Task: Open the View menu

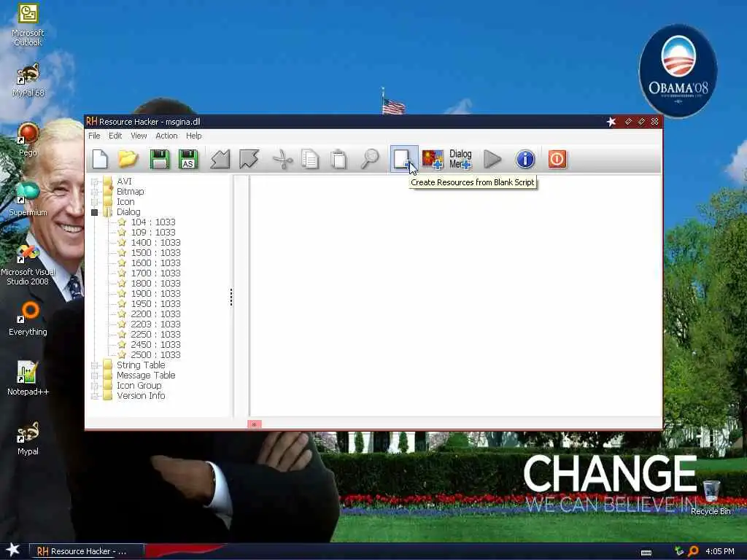Action: 139,136
